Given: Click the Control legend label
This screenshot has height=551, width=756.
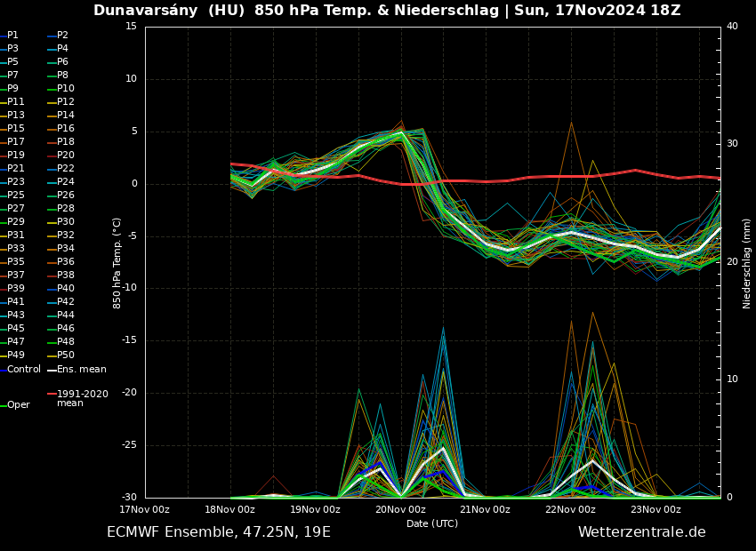Looking at the screenshot, I should (x=24, y=370).
